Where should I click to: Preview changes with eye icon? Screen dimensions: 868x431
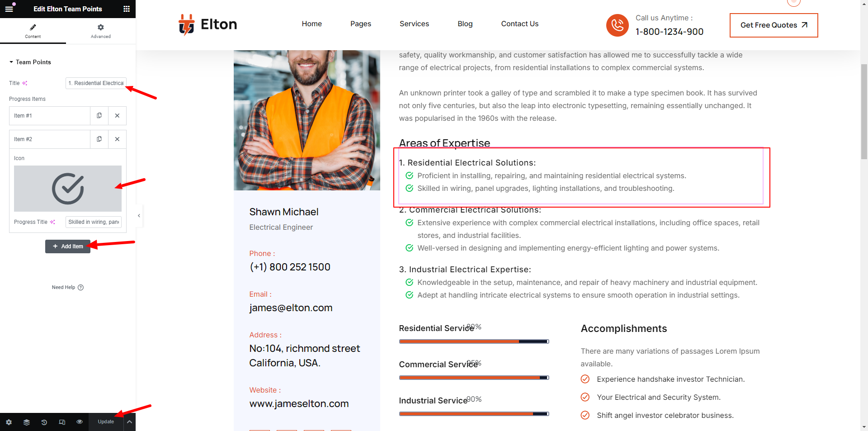click(x=80, y=422)
